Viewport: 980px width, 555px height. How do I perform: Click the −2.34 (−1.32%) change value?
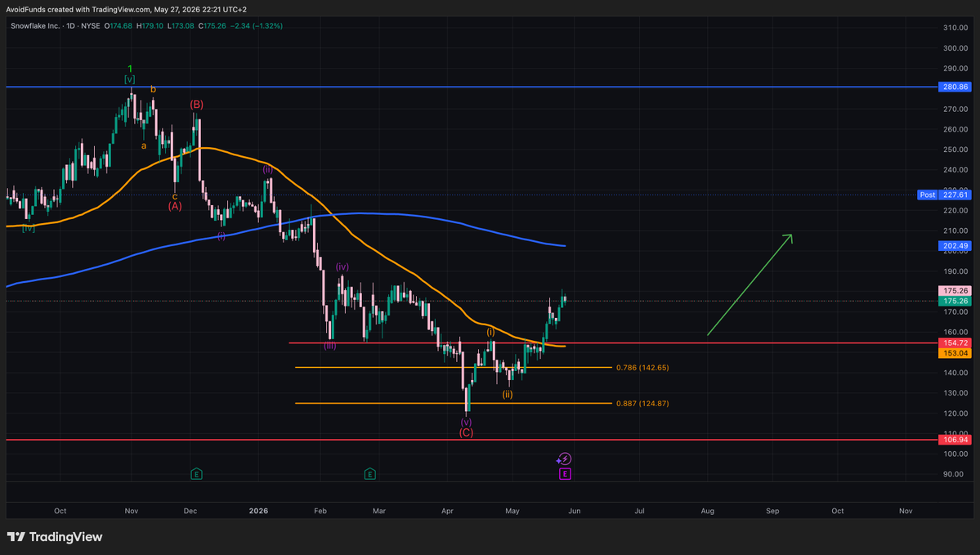tap(257, 26)
